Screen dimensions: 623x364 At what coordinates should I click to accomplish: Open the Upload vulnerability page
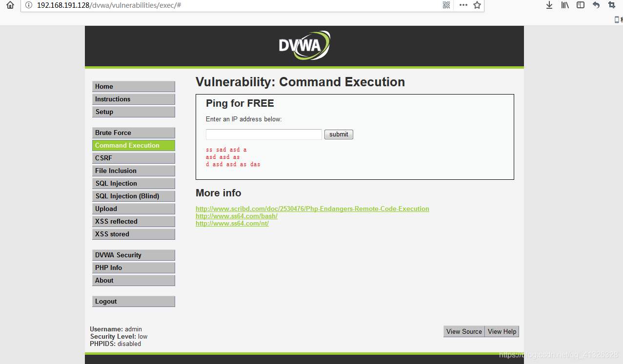tap(133, 209)
